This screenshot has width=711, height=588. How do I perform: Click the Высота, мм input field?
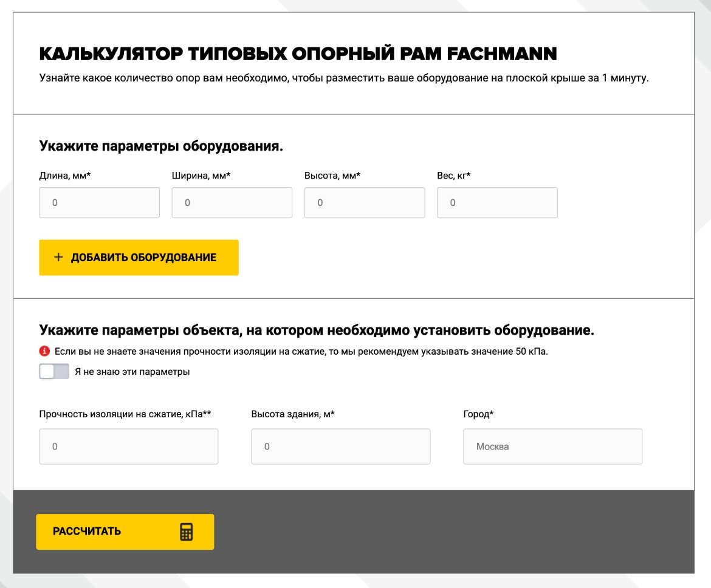point(365,203)
